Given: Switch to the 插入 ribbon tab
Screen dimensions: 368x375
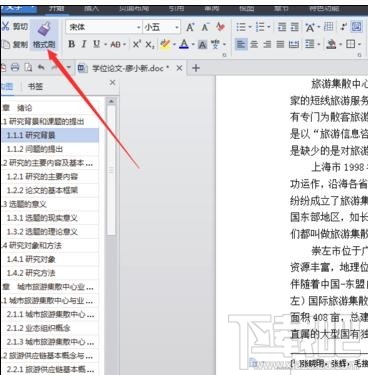Looking at the screenshot, I should [91, 9].
